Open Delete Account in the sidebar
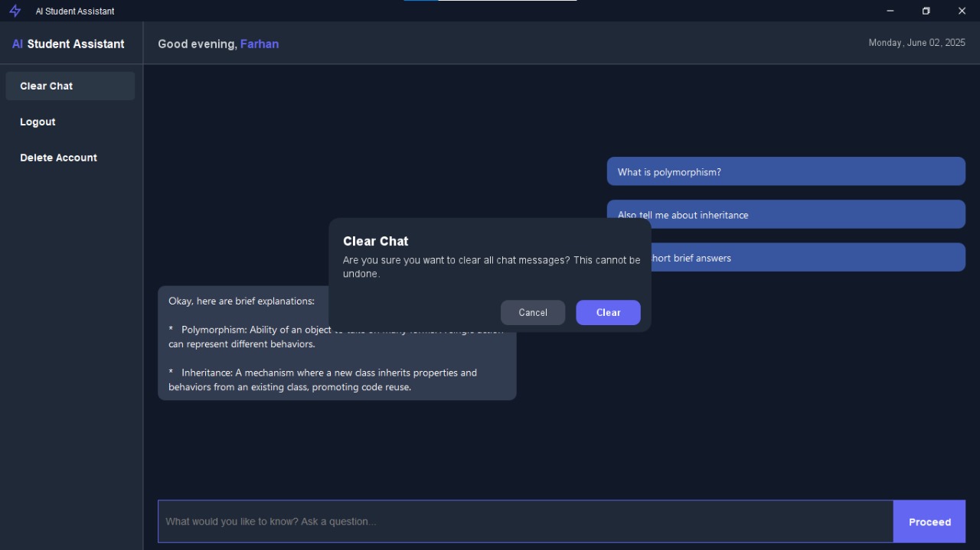Viewport: 980px width, 550px height. 58,158
